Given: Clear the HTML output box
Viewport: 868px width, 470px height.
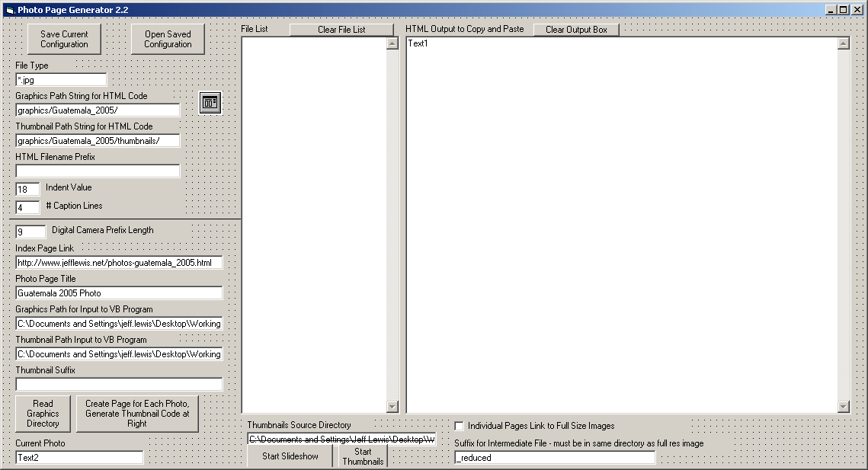Looking at the screenshot, I should (576, 30).
